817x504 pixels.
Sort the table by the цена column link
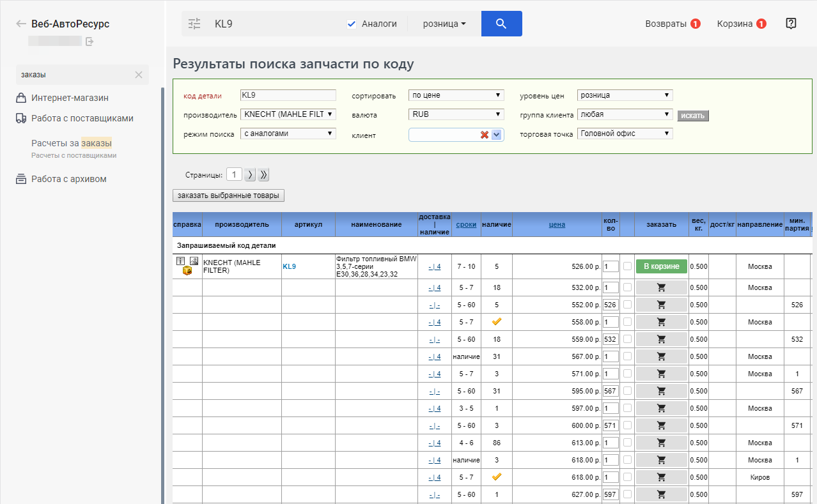(x=557, y=224)
